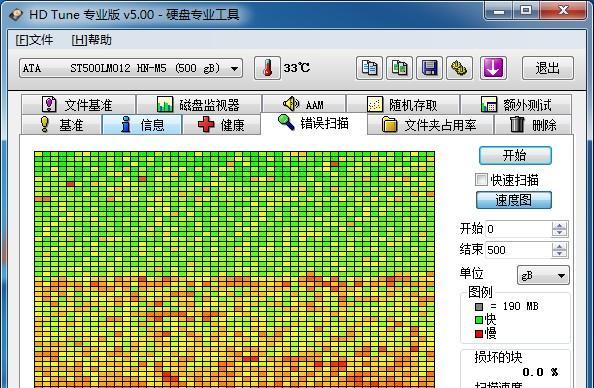Image resolution: width=594 pixels, height=388 pixels.
Task: Click the gray 190 MB legend swatch
Action: (x=479, y=307)
